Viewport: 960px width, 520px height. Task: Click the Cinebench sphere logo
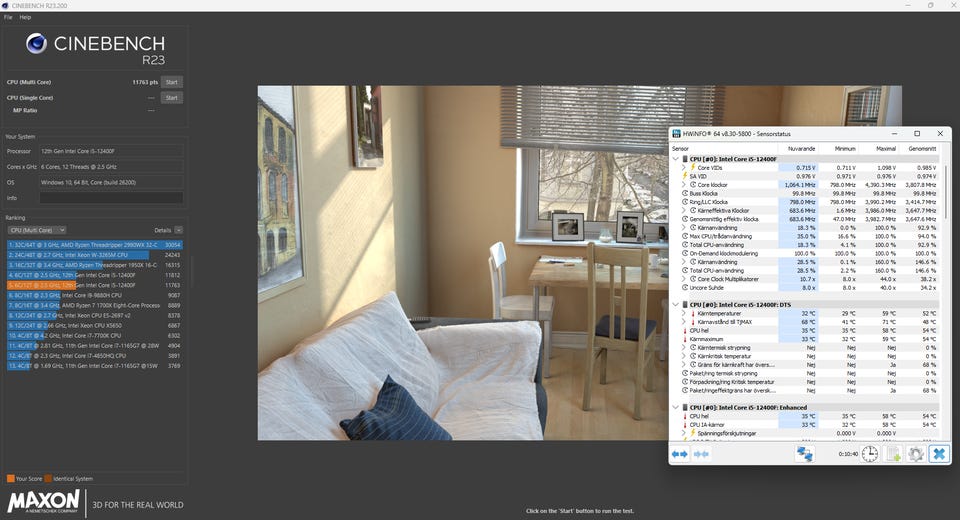pyautogui.click(x=36, y=43)
